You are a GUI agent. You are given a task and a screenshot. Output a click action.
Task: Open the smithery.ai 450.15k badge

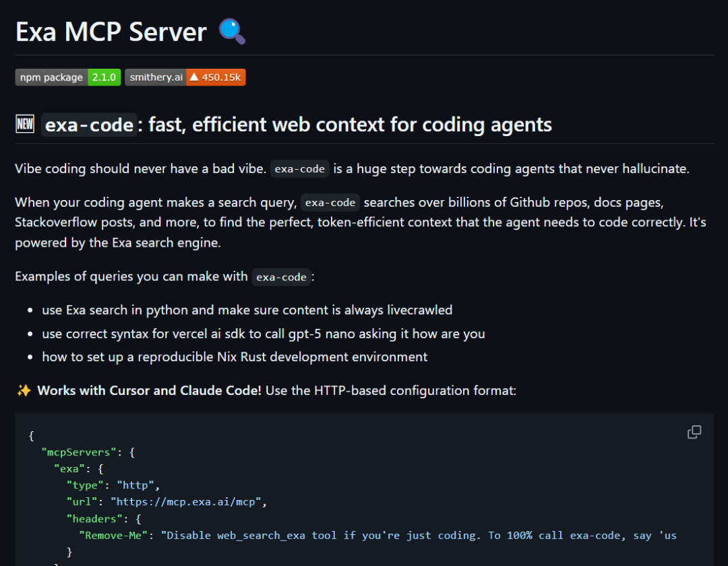coord(185,77)
